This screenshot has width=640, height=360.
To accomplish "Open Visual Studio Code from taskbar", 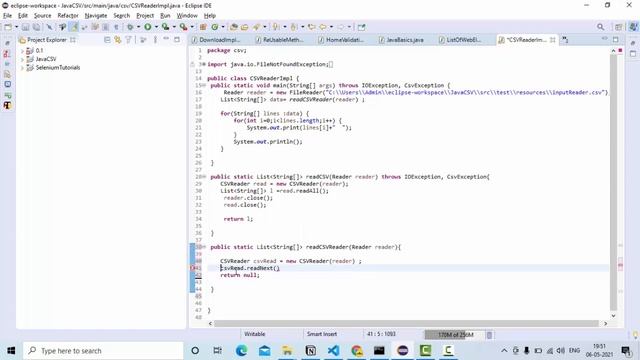I will coord(333,351).
